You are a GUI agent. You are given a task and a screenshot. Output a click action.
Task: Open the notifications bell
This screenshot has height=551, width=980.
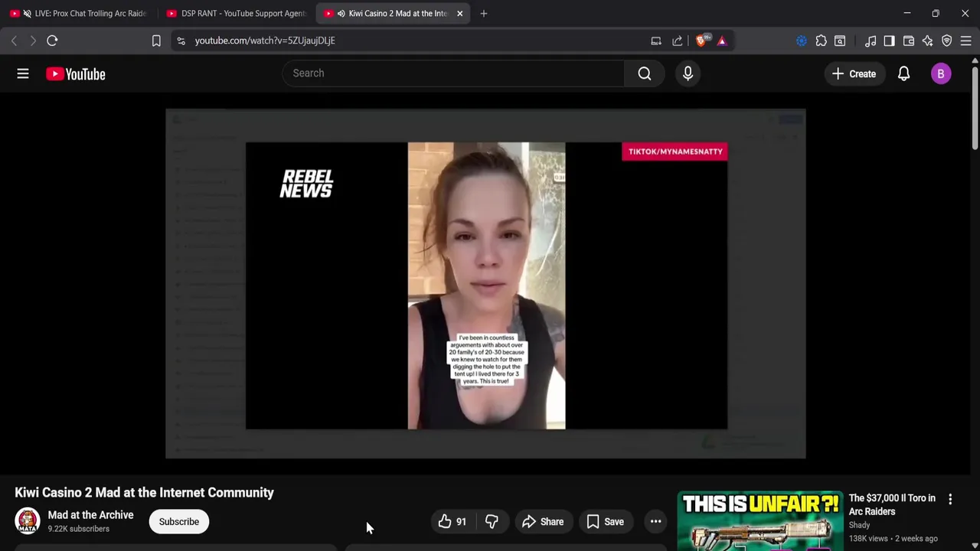point(903,73)
